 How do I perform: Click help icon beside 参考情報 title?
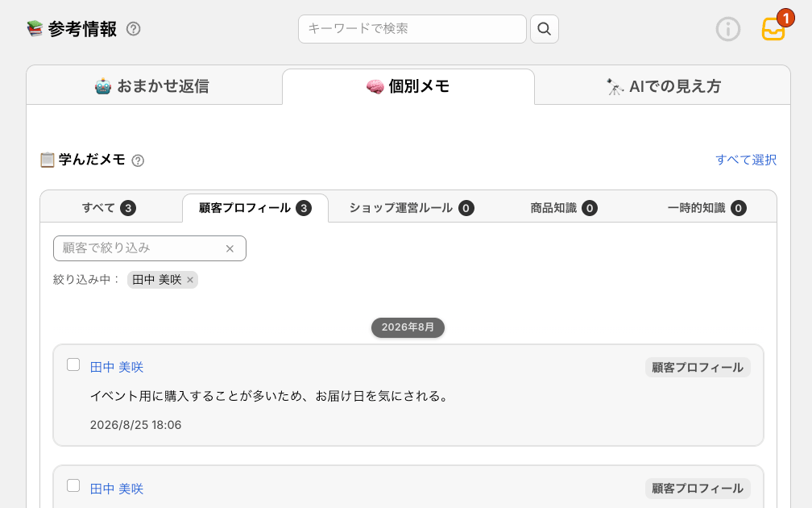tap(134, 29)
